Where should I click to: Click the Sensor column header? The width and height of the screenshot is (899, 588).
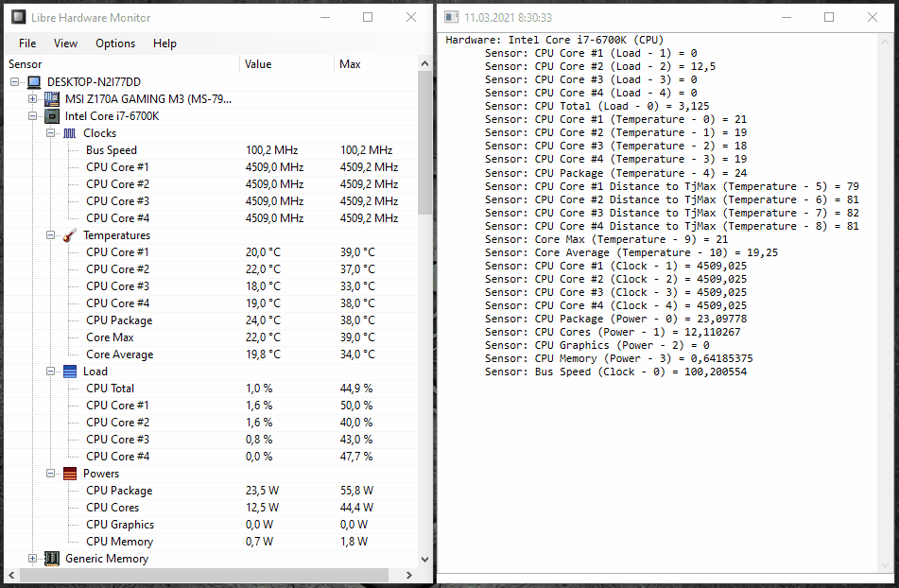click(25, 63)
